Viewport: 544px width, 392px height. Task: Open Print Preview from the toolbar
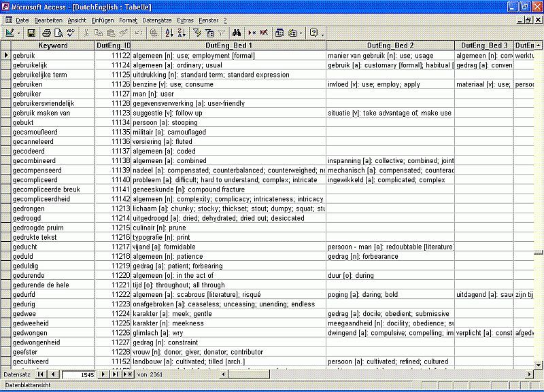[58, 33]
